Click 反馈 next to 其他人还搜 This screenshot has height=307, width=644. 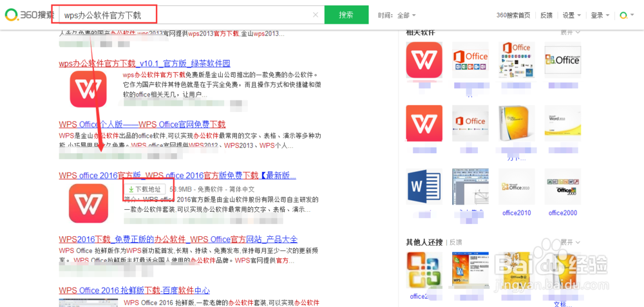pyautogui.click(x=456, y=242)
